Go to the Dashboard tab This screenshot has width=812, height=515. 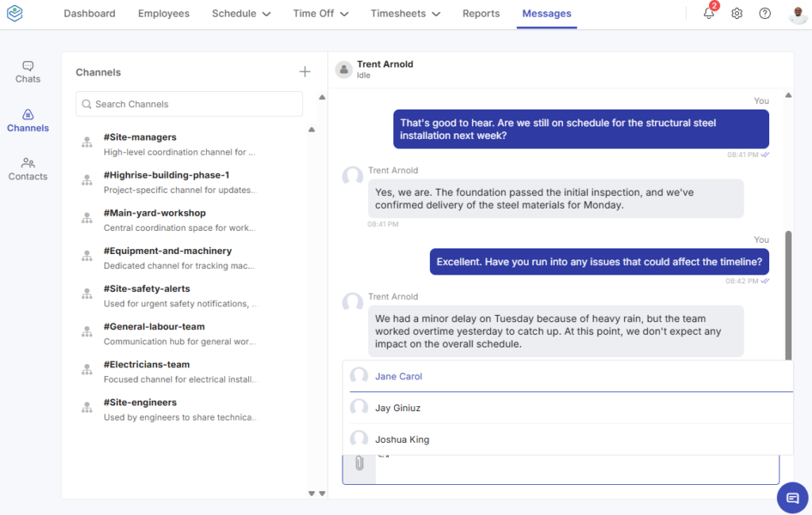(90, 13)
